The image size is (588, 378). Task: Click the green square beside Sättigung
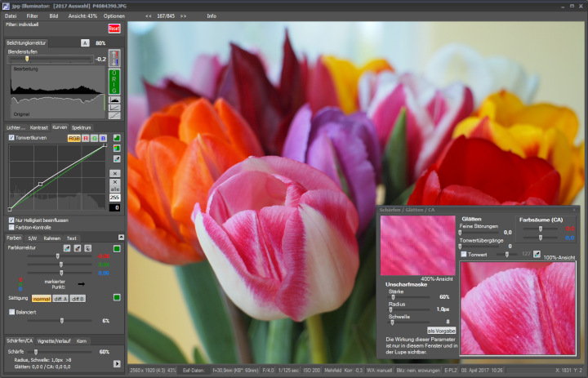point(117,297)
